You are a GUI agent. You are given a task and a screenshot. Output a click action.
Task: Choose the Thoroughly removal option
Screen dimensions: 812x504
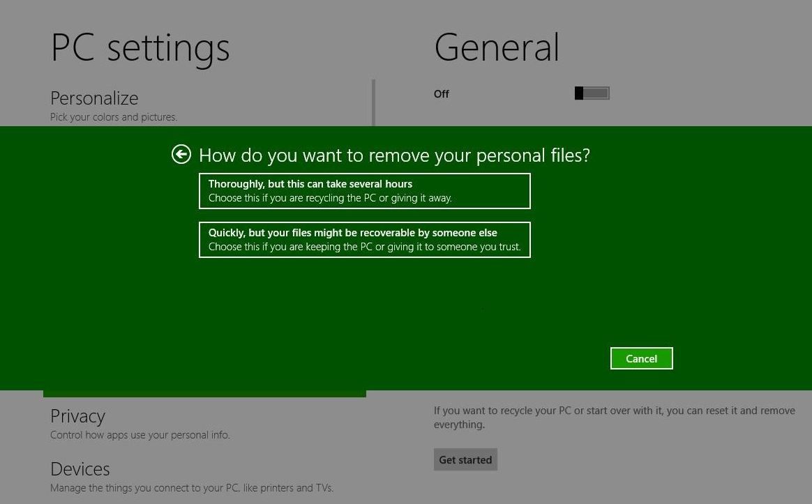point(364,191)
